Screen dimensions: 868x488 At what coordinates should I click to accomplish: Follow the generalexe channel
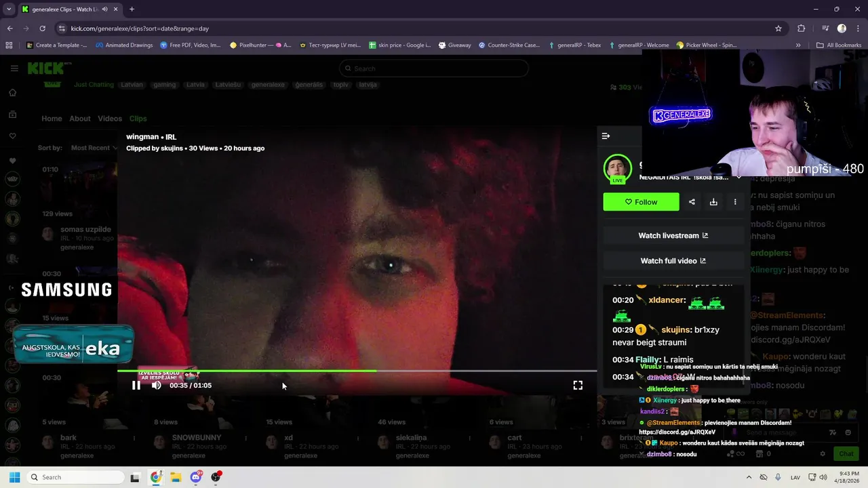641,202
